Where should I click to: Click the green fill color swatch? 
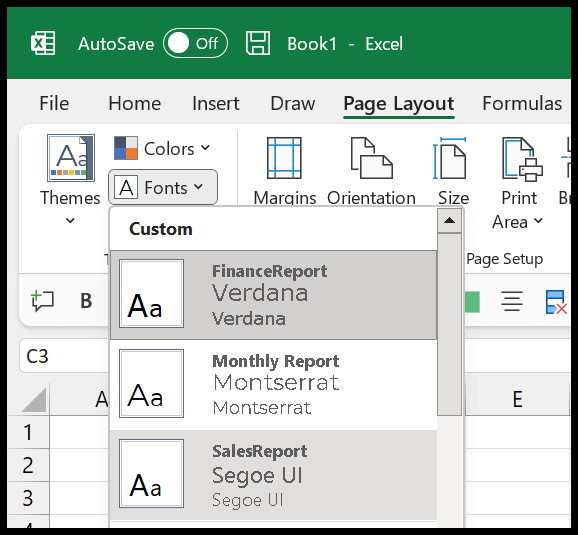(x=472, y=302)
